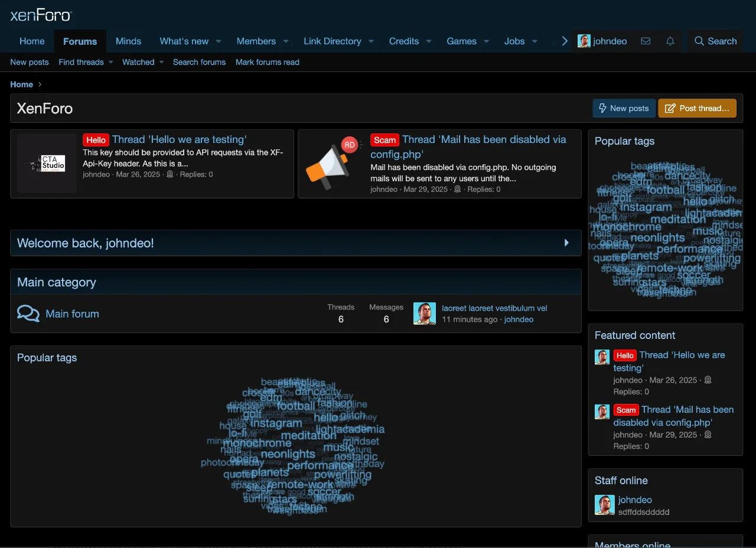Click avatar beside latest Main forum post
The image size is (756, 548).
point(424,314)
